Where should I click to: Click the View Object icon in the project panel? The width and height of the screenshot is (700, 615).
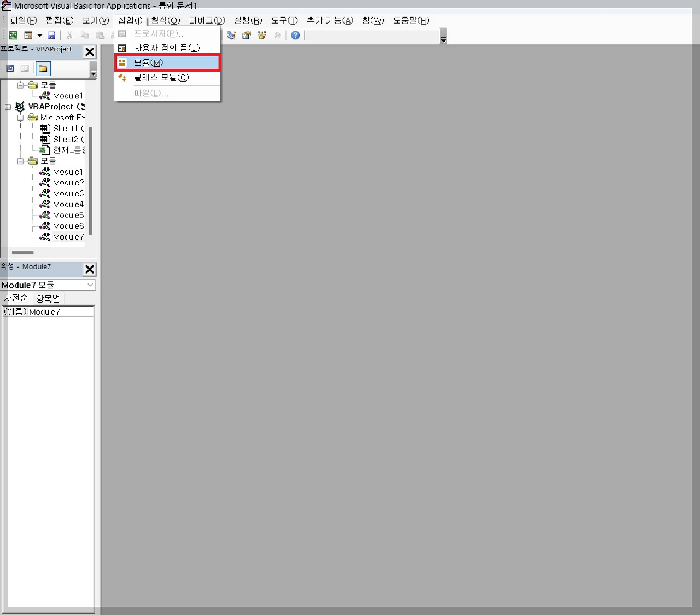(x=25, y=68)
